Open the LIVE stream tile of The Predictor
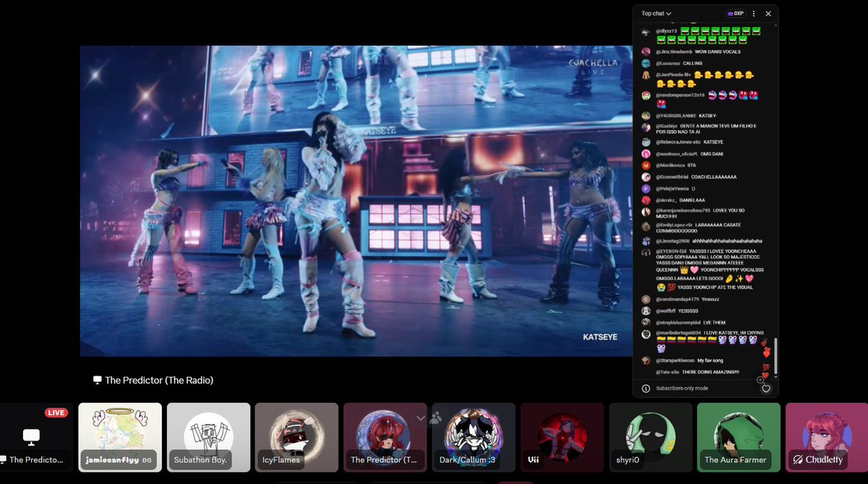The width and height of the screenshot is (868, 484). [36, 438]
